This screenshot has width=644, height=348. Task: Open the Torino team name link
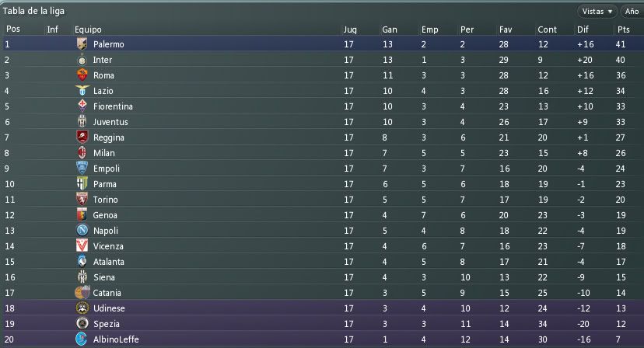click(x=105, y=200)
